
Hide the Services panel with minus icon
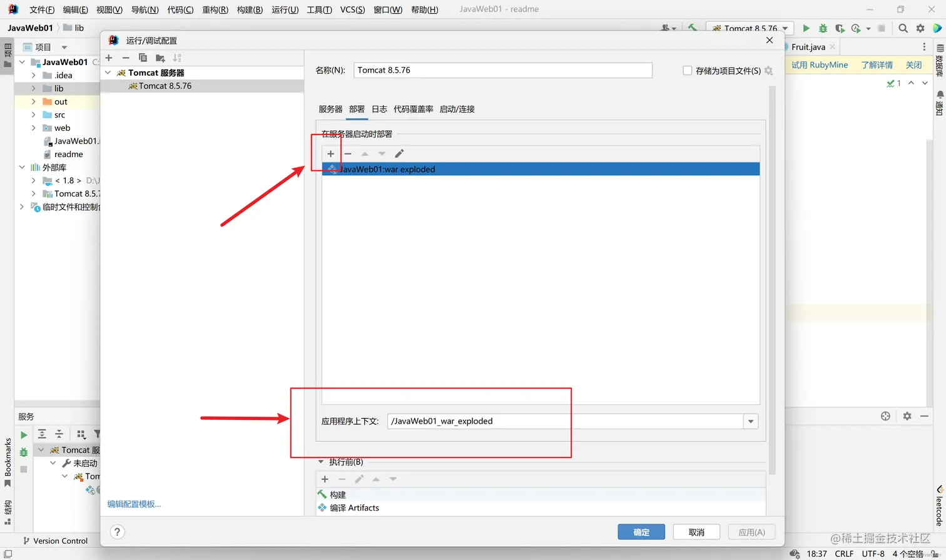click(924, 416)
